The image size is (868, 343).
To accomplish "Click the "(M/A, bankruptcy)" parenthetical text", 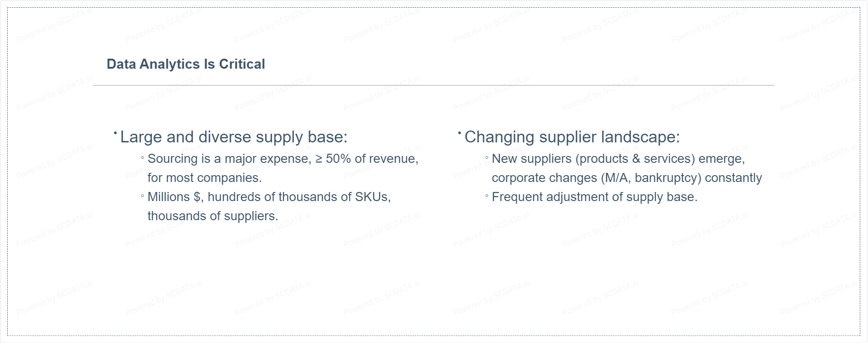I will [651, 178].
